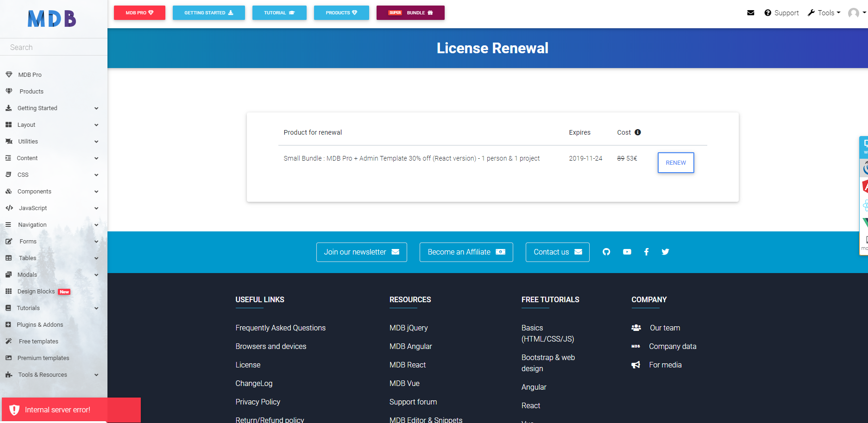Click the download icon beside Getting Started in the sidebar
Image resolution: width=868 pixels, height=423 pixels.
(8, 108)
